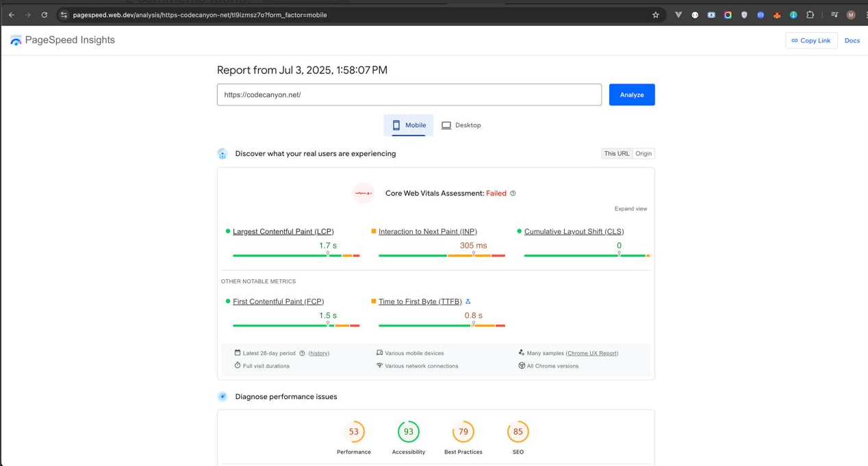Image resolution: width=868 pixels, height=466 pixels.
Task: Select This URL data scope
Action: click(x=616, y=153)
